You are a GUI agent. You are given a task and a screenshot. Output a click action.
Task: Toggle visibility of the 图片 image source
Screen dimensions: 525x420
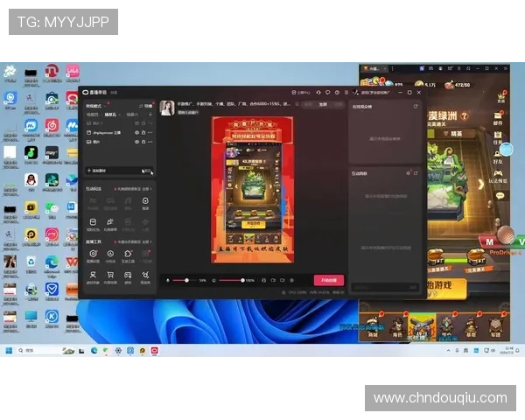tap(136, 141)
